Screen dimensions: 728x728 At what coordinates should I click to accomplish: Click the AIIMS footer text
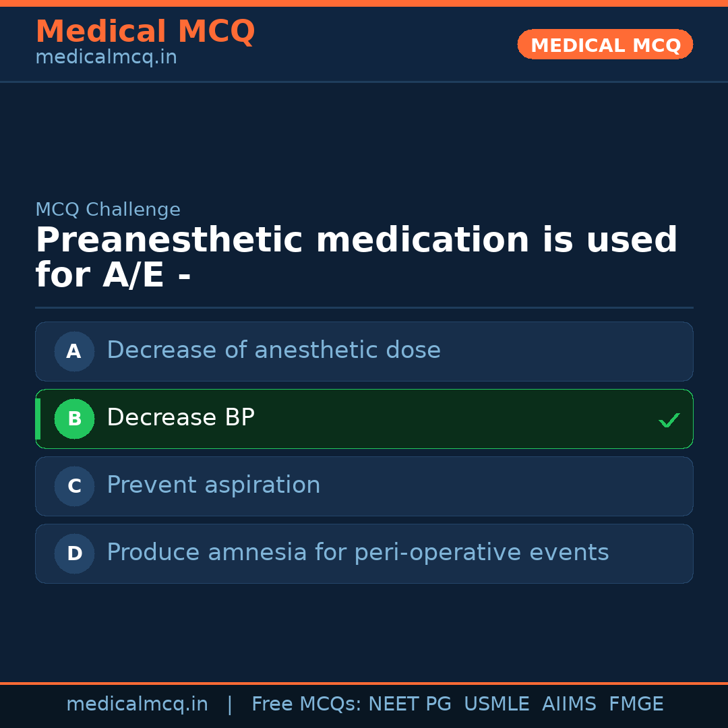coord(569,704)
